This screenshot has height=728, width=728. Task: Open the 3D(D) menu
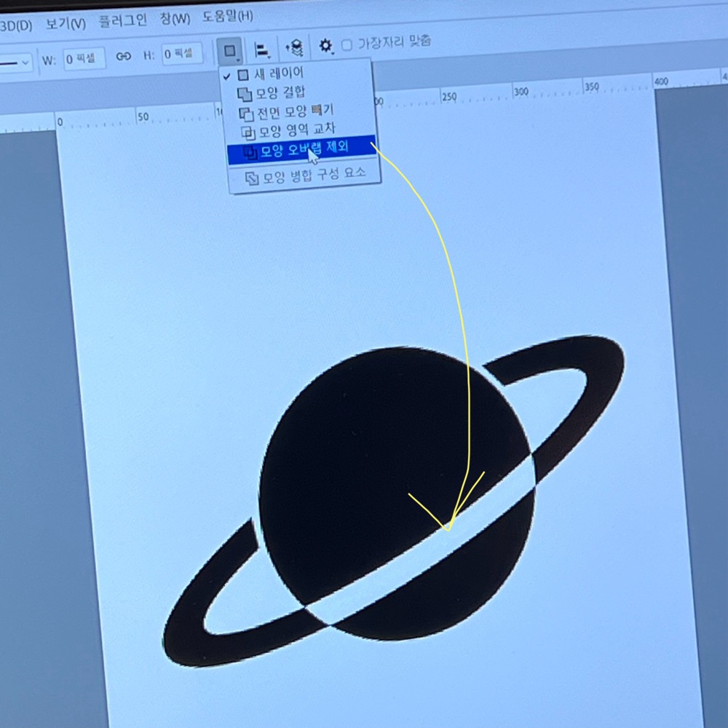pyautogui.click(x=16, y=25)
